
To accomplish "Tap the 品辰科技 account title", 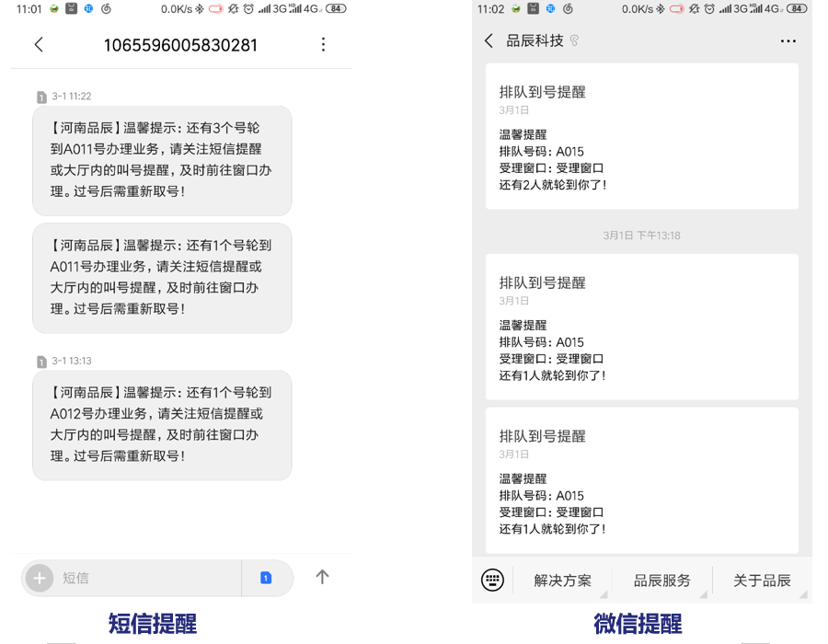I will (535, 40).
